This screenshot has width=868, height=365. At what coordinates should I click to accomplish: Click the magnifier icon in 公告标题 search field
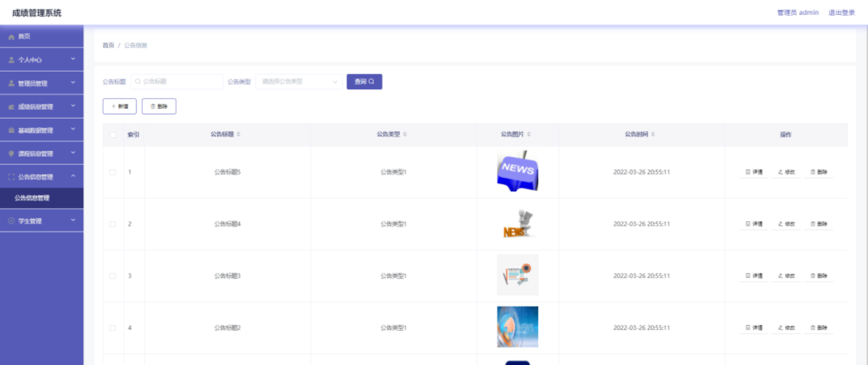point(138,82)
